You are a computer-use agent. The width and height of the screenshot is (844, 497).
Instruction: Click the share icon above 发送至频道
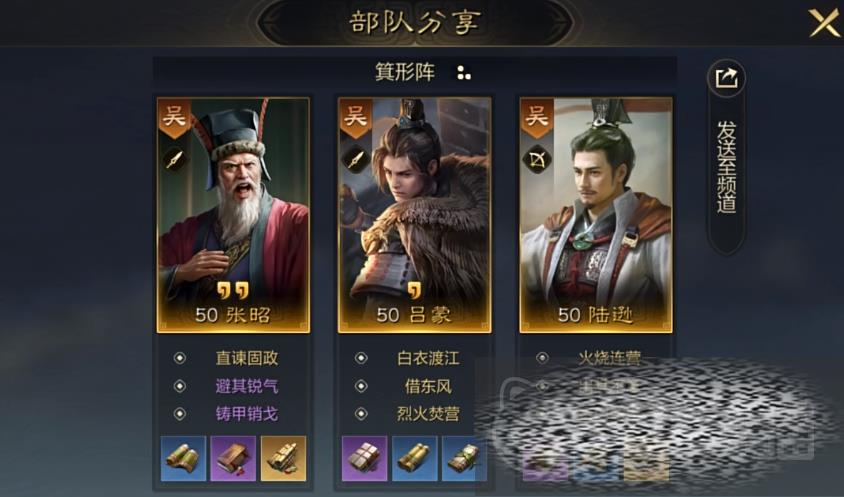pyautogui.click(x=727, y=79)
